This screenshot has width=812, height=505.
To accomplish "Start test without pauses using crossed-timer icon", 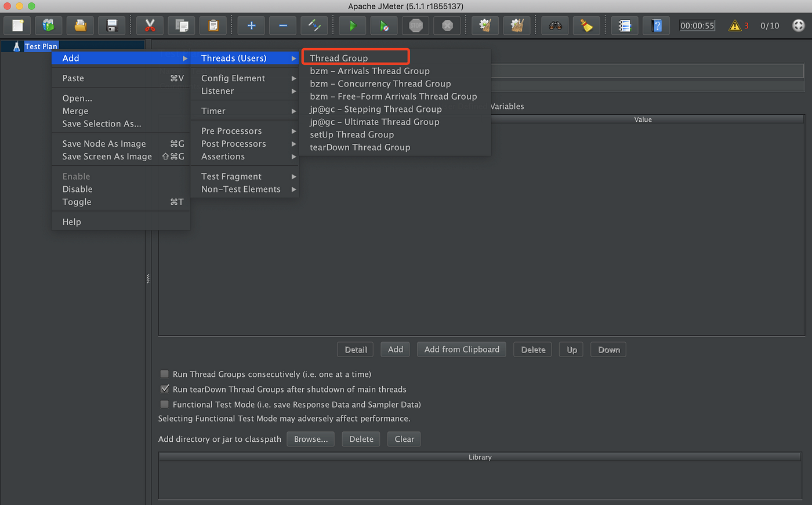I will pyautogui.click(x=384, y=26).
